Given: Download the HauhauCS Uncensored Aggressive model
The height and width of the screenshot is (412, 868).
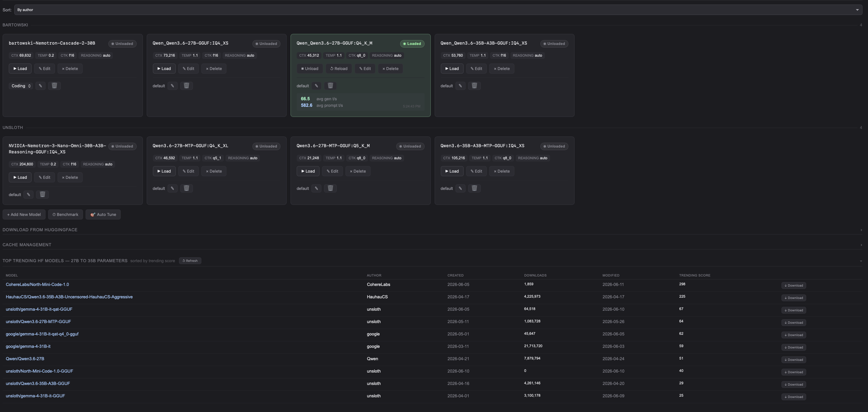Looking at the screenshot, I should (793, 298).
